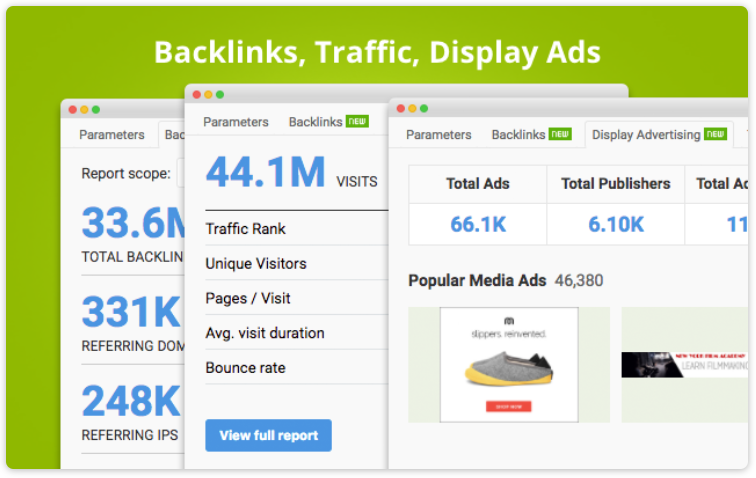This screenshot has height=478, width=756.
Task: Select Parameters tab above Report scope
Action: coord(112,135)
